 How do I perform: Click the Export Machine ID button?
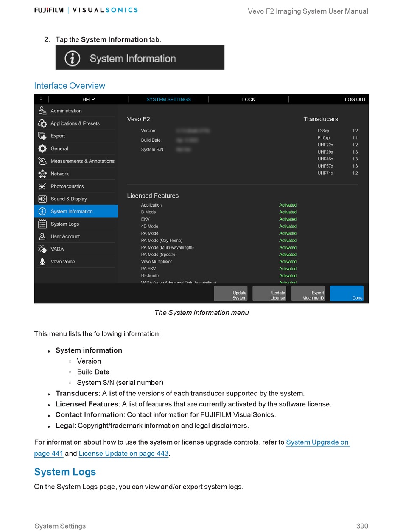click(308, 293)
